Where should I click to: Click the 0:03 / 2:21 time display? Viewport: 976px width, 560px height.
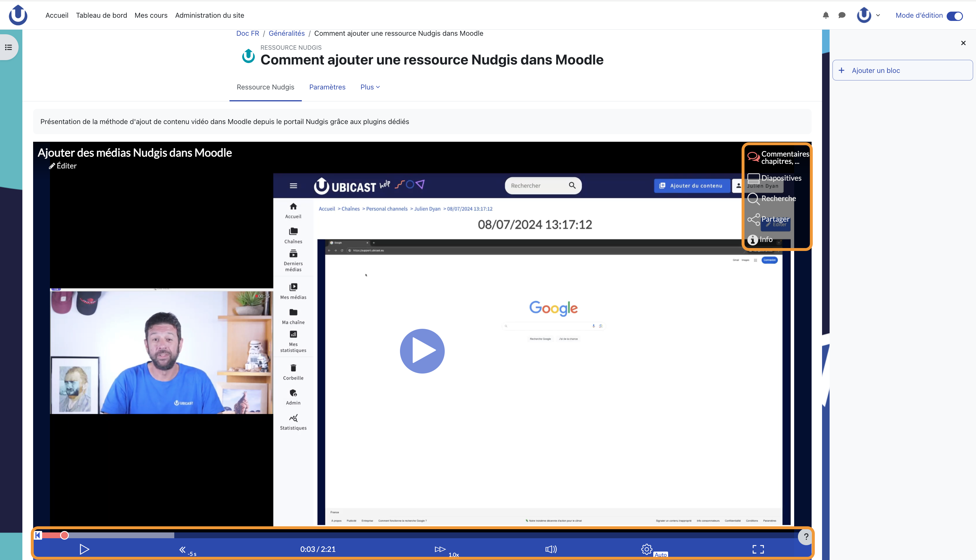318,549
